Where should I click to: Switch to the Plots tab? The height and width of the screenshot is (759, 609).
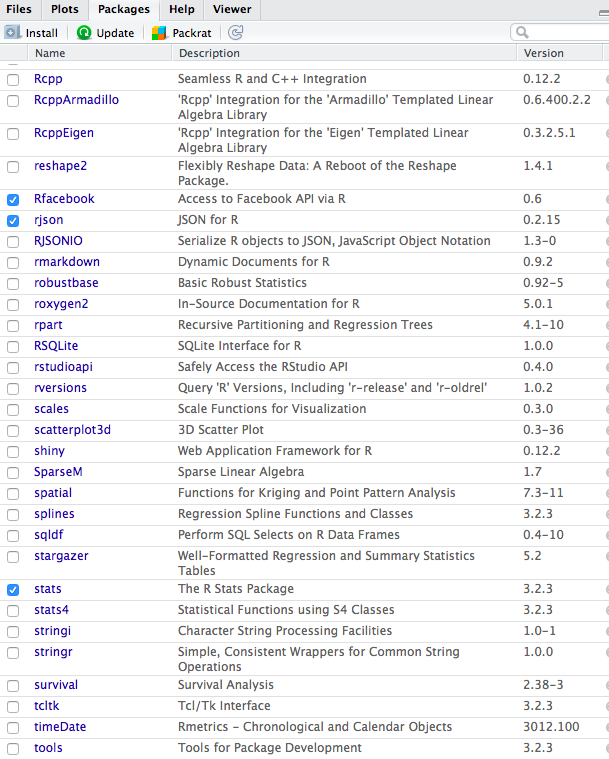pos(65,9)
